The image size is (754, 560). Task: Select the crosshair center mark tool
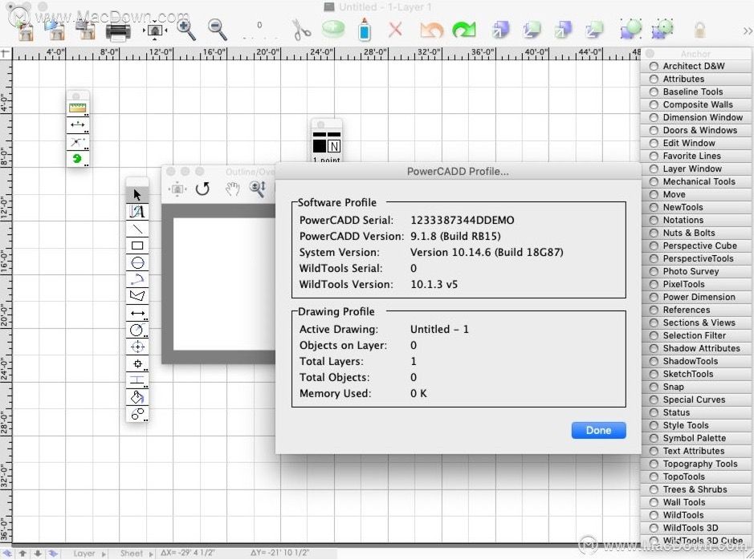pyautogui.click(x=137, y=347)
